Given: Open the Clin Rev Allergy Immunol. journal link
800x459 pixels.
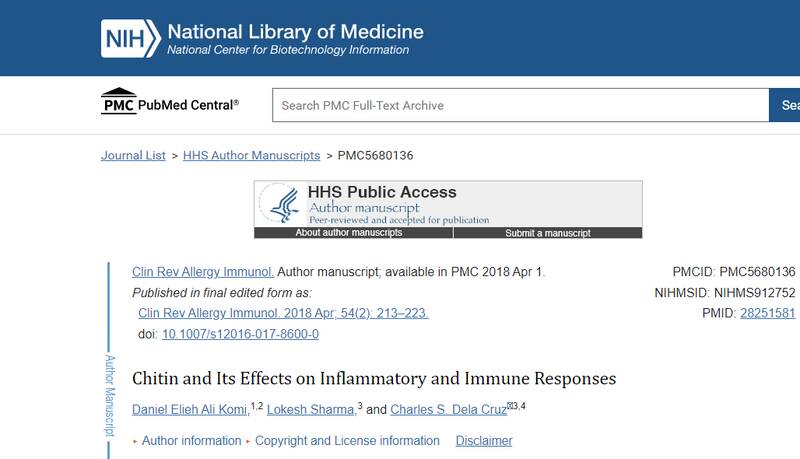Looking at the screenshot, I should click(202, 272).
